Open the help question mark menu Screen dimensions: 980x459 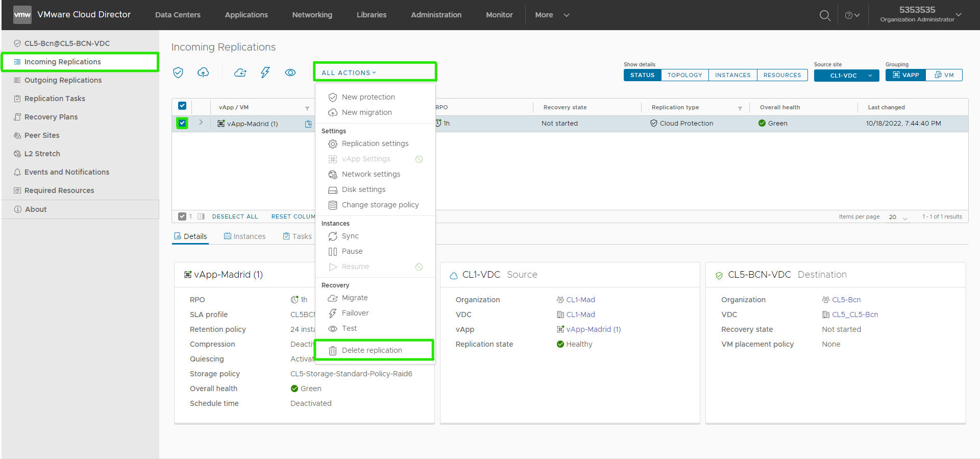click(x=852, y=15)
